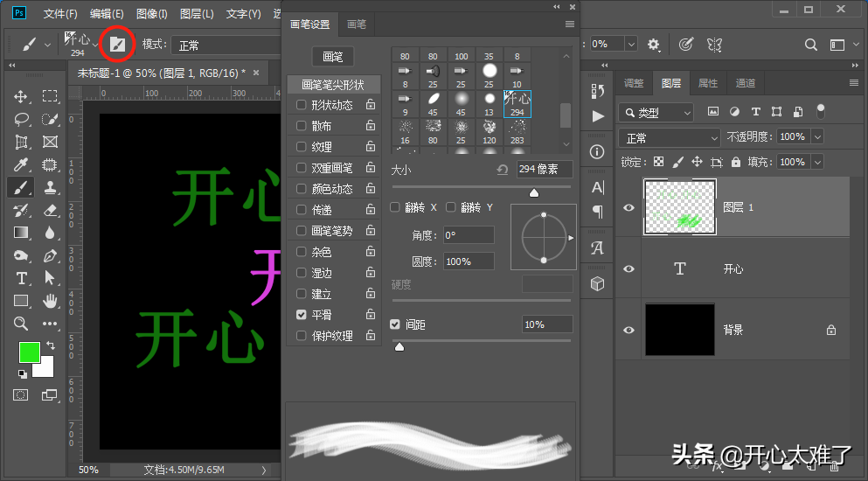Hide the 图层 1 layer
Viewport: 868px width, 481px height.
[x=628, y=207]
